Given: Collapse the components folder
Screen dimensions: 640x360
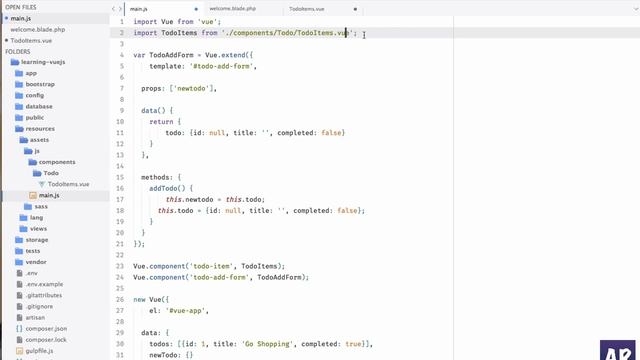Looking at the screenshot, I should click(57, 162).
